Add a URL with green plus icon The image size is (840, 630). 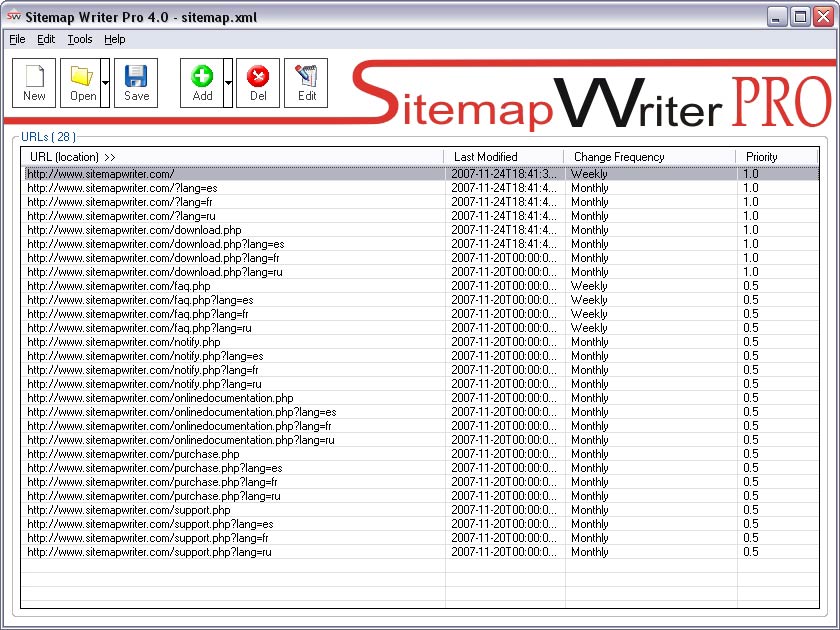point(202,83)
